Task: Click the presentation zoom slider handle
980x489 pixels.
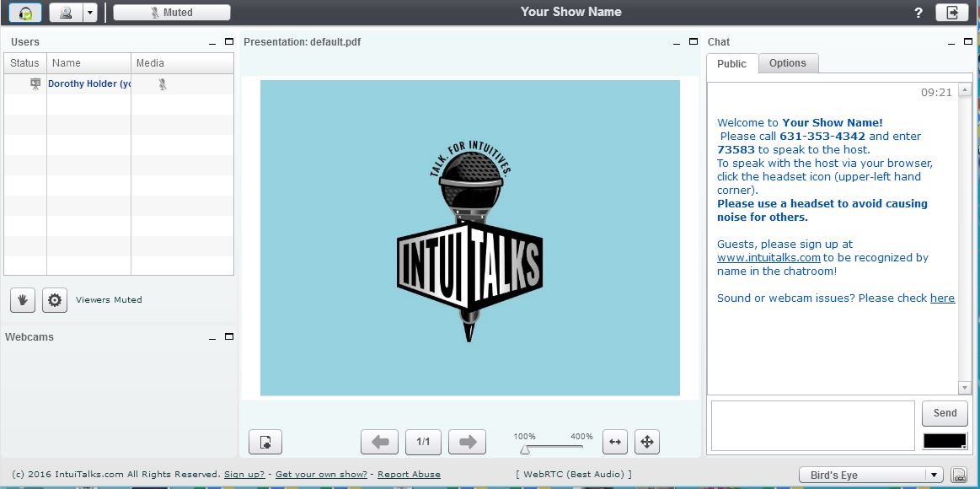Action: coord(525,449)
